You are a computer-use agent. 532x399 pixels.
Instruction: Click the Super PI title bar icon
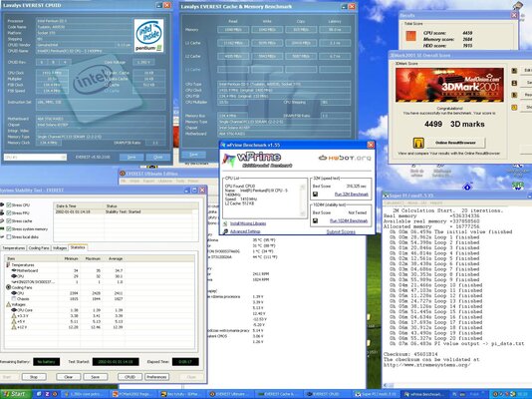(x=386, y=196)
